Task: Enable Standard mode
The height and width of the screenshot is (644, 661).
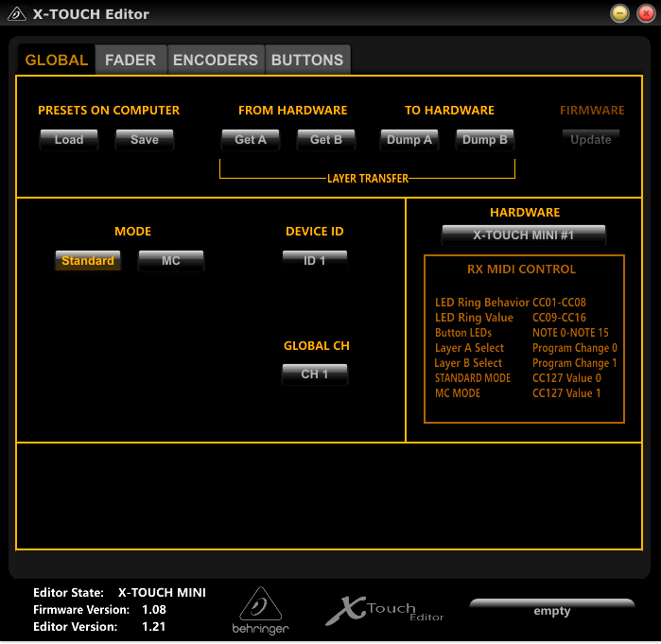Action: pyautogui.click(x=88, y=260)
